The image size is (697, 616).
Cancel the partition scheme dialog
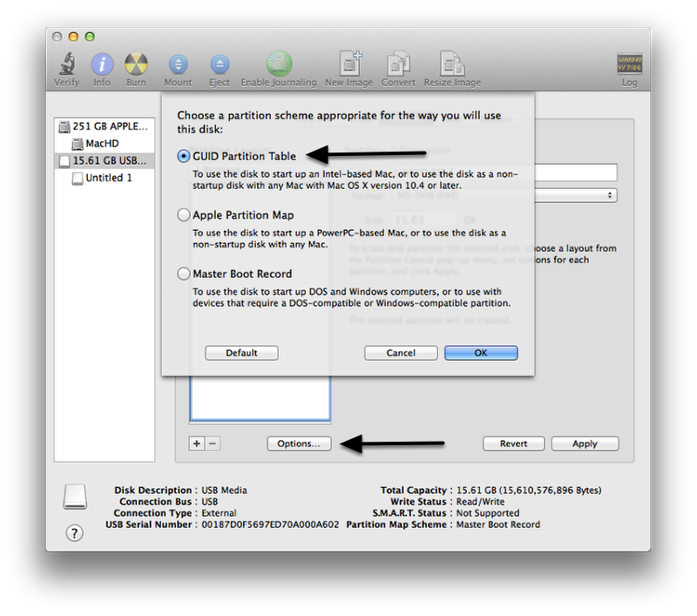pos(401,353)
